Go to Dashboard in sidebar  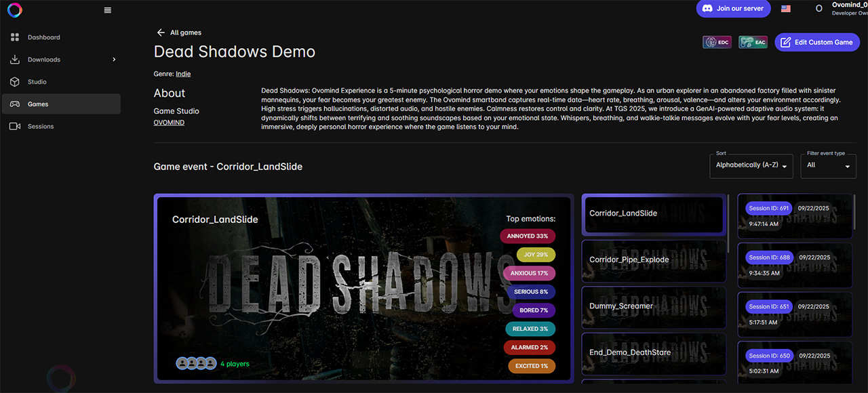click(x=43, y=37)
